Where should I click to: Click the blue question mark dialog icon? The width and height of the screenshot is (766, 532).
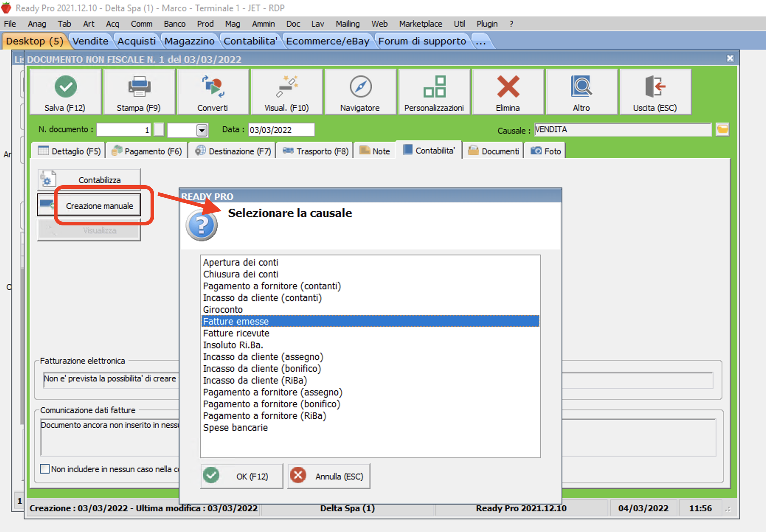click(201, 225)
